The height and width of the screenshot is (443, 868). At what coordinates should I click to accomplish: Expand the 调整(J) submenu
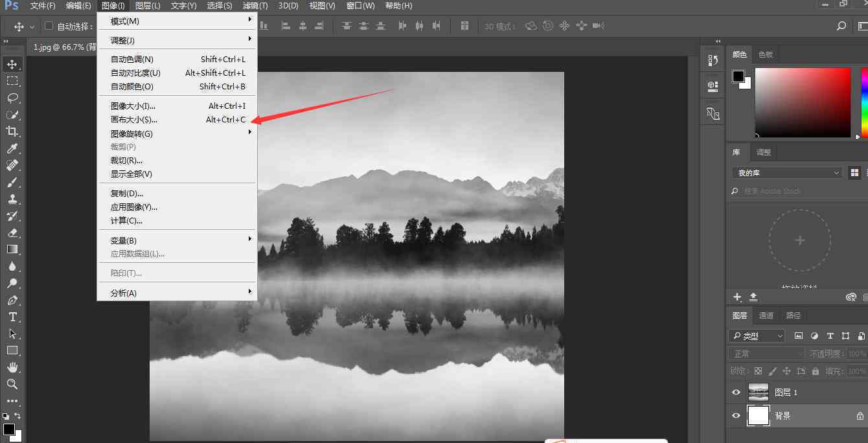tap(177, 40)
